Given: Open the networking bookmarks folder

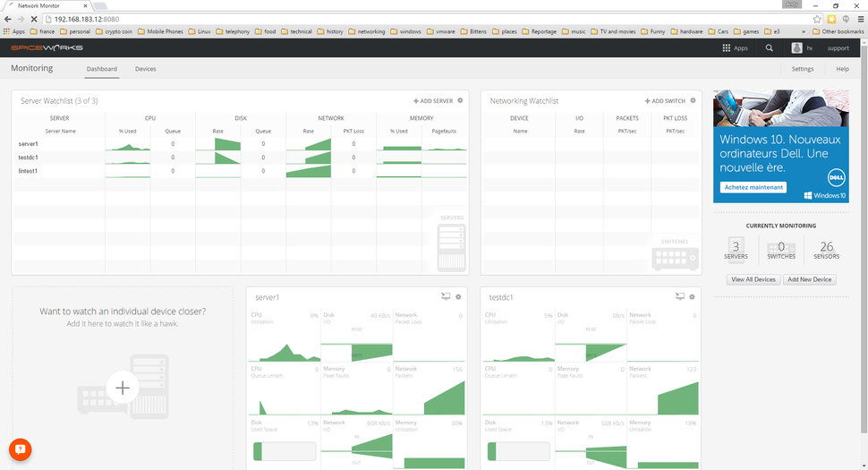Looking at the screenshot, I should pyautogui.click(x=367, y=31).
